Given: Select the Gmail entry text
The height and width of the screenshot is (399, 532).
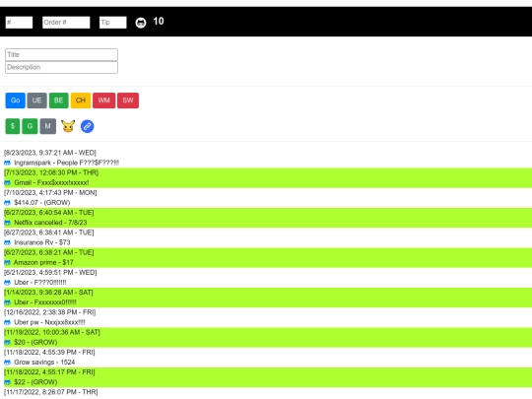Looking at the screenshot, I should 51,183.
